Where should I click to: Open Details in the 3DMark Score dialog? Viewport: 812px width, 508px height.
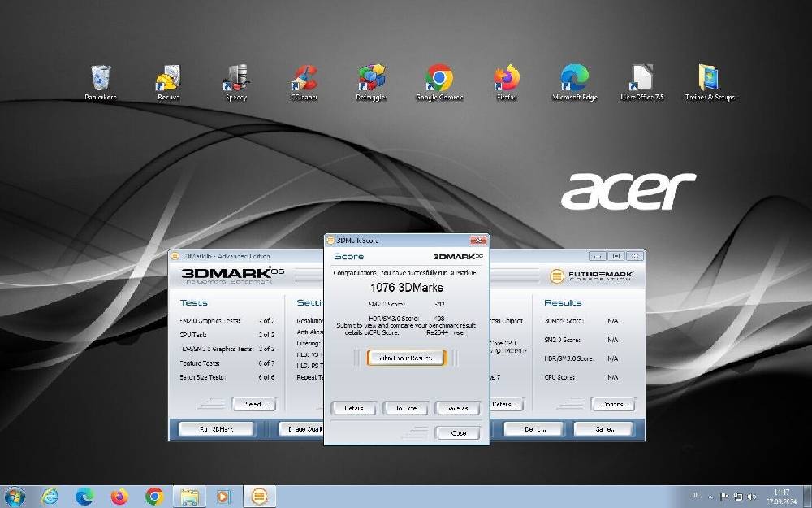355,409
